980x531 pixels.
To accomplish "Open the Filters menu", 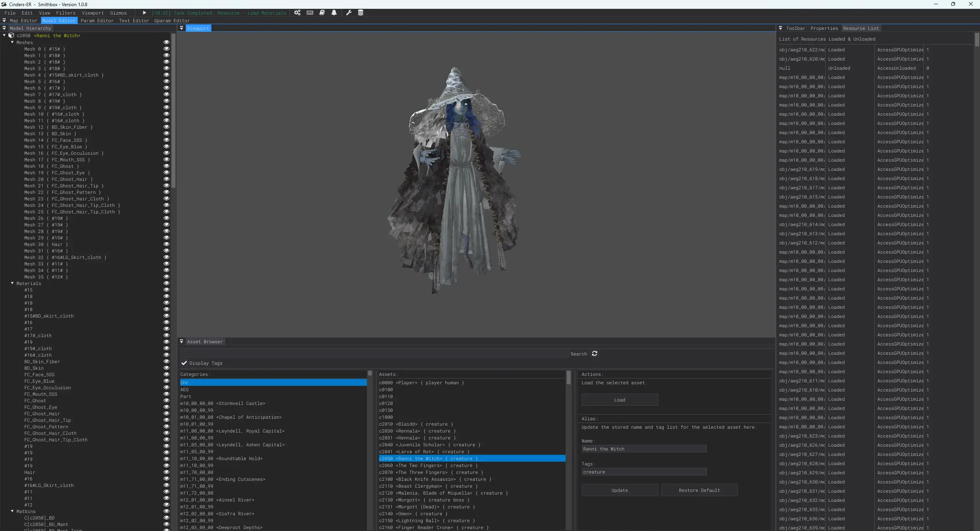I will [x=66, y=13].
